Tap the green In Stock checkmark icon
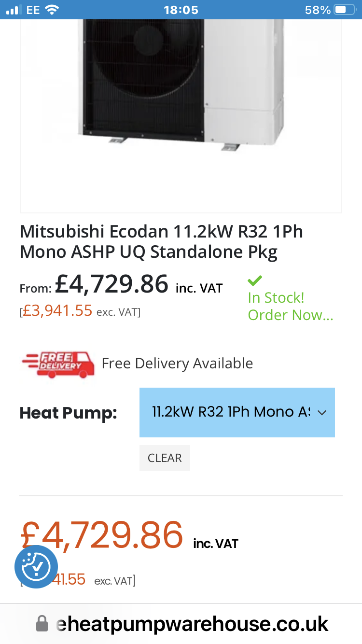 tap(255, 280)
